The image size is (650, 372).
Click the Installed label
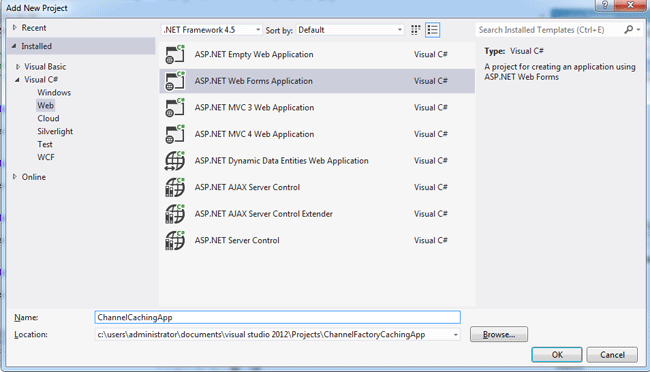coord(36,46)
